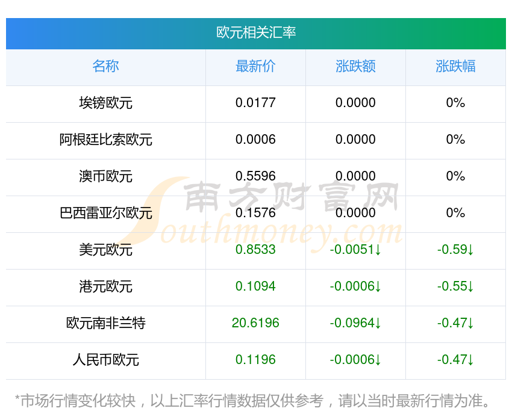The image size is (512, 420).
Task: Click the -0.0051↓ change amount
Action: (x=355, y=250)
